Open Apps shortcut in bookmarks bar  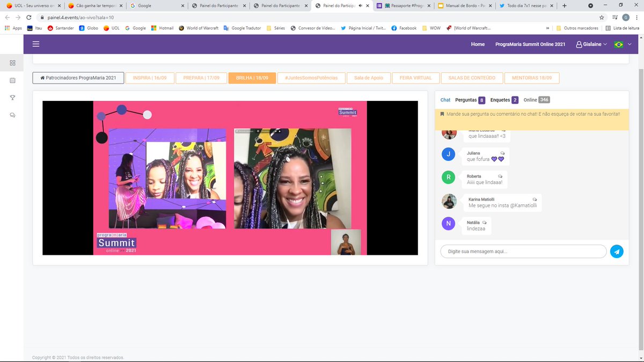[x=13, y=28]
